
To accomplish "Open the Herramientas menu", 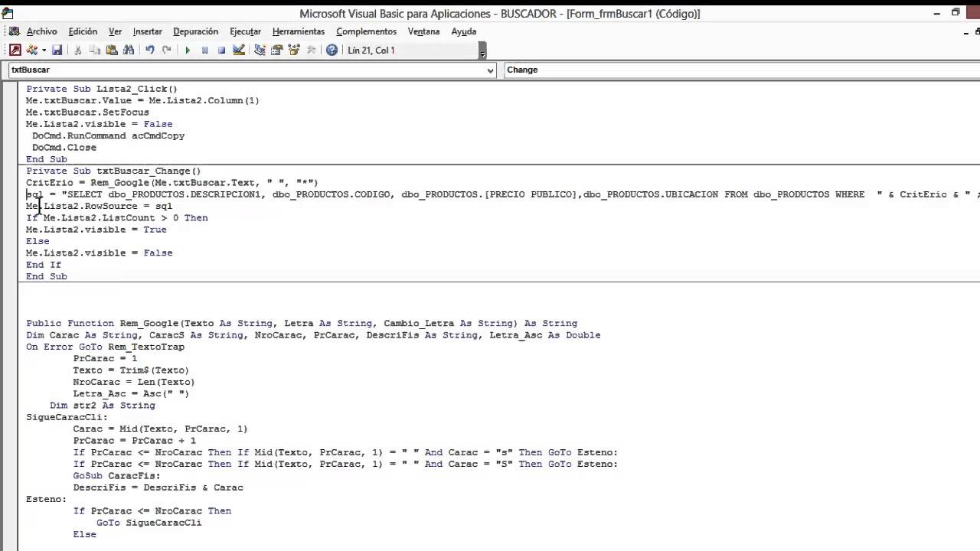I will [x=299, y=31].
